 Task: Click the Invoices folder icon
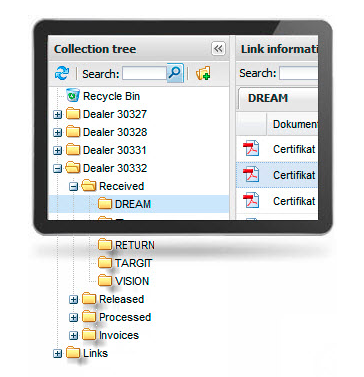[89, 335]
